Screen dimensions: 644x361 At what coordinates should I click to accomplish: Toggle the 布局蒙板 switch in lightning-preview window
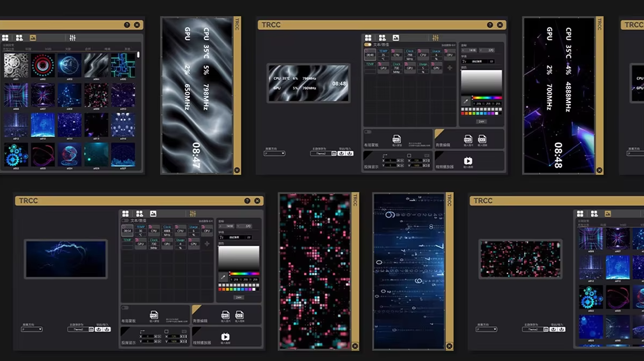(125, 308)
